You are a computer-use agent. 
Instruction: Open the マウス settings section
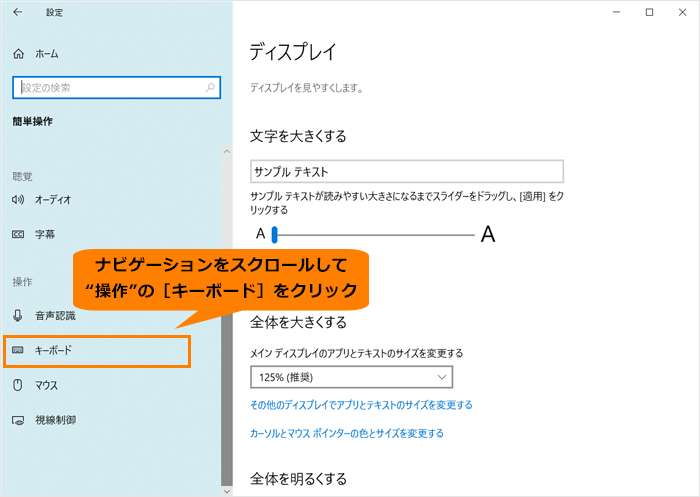[46, 385]
